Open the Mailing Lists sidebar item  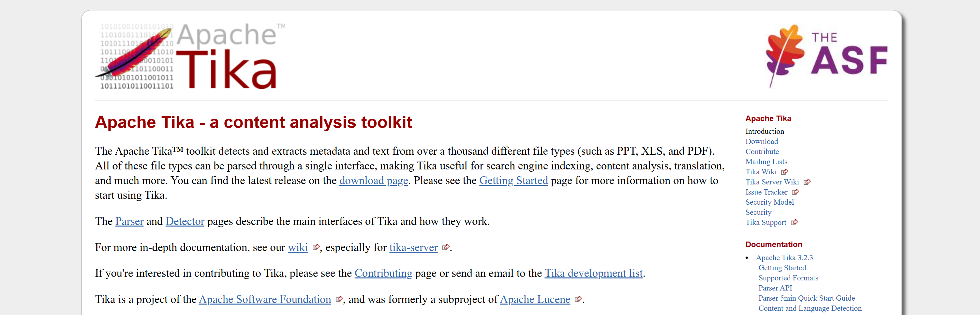click(766, 162)
